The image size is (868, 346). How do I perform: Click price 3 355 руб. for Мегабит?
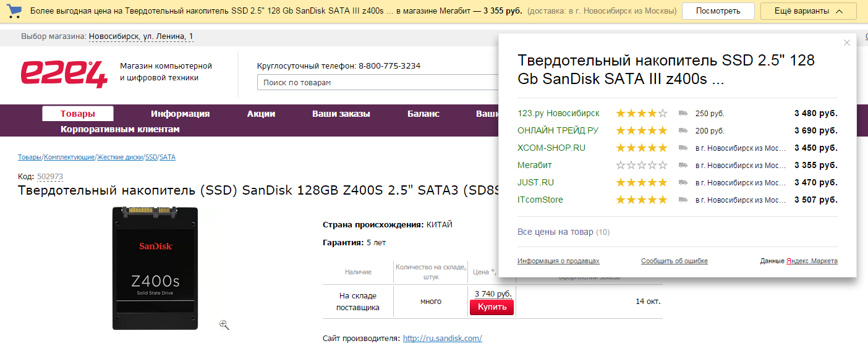click(816, 166)
